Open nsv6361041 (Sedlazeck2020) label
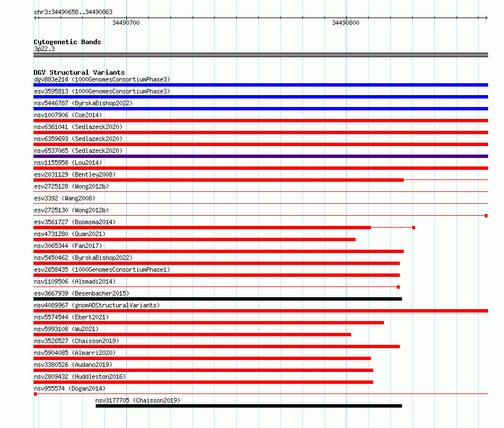The height and width of the screenshot is (428, 504). click(78, 127)
